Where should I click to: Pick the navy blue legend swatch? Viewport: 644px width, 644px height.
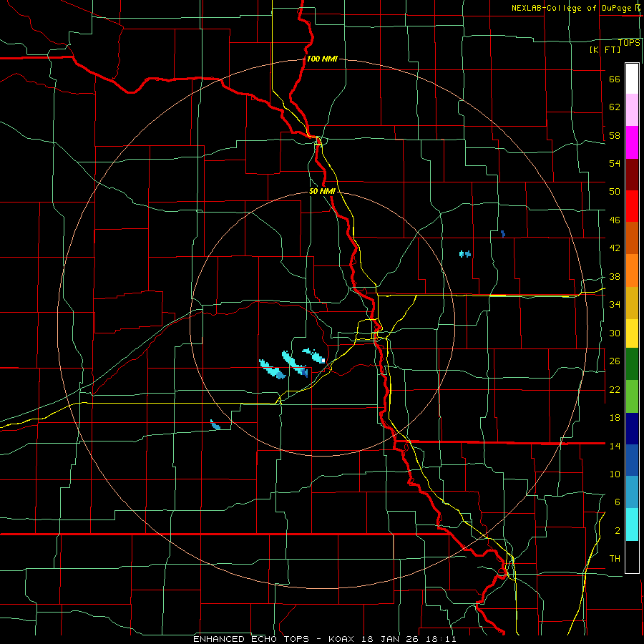(x=632, y=429)
